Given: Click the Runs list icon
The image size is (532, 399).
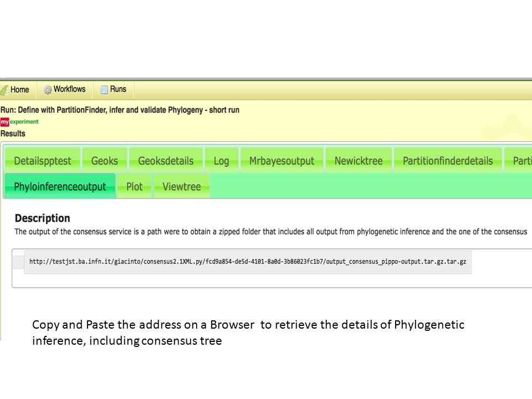Looking at the screenshot, I should point(104,90).
